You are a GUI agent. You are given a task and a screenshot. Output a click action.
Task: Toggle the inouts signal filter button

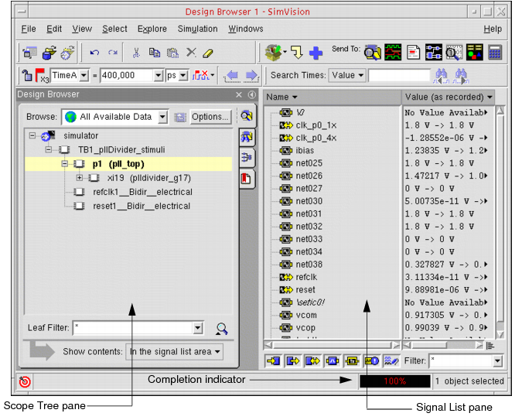click(x=313, y=360)
